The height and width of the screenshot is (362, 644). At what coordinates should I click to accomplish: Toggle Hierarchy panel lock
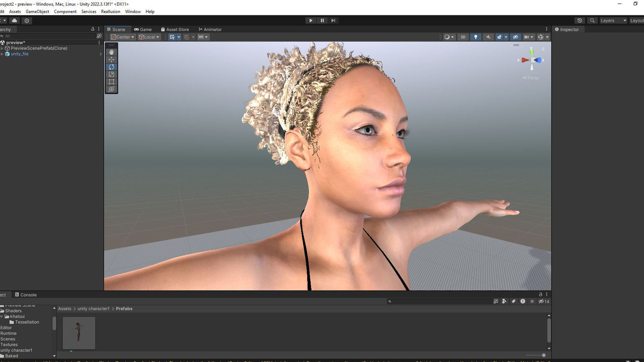(93, 29)
